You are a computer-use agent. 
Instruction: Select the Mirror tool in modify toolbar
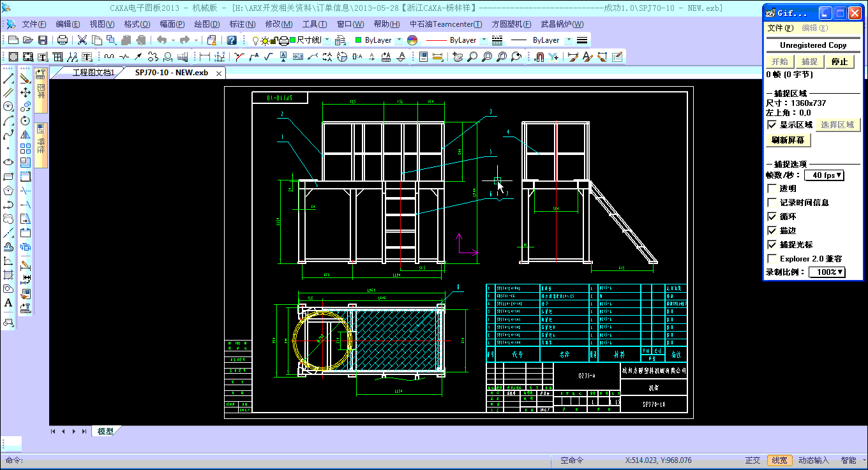[x=26, y=135]
